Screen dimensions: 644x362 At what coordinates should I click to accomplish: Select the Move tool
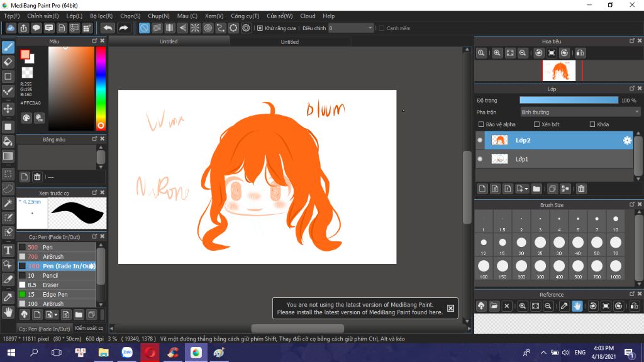(8, 109)
